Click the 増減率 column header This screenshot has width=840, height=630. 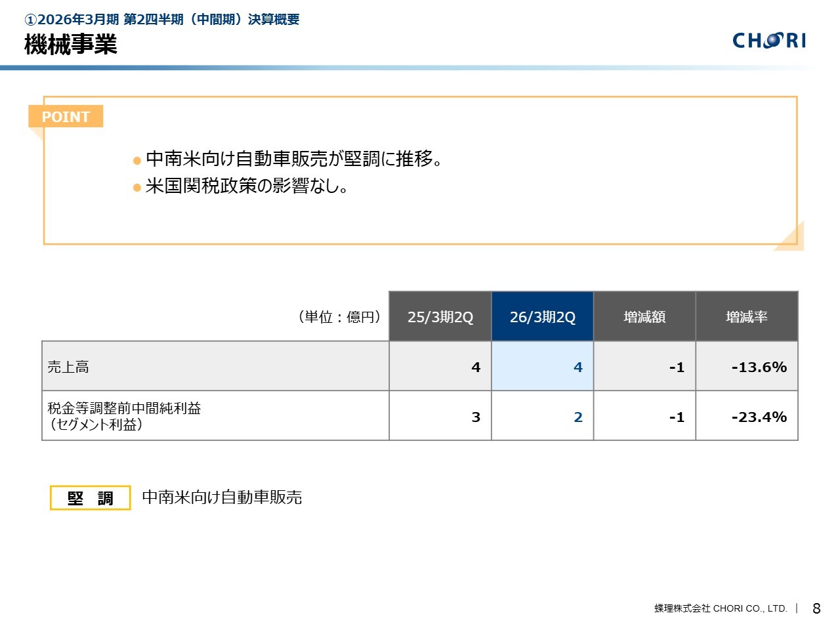click(x=747, y=317)
